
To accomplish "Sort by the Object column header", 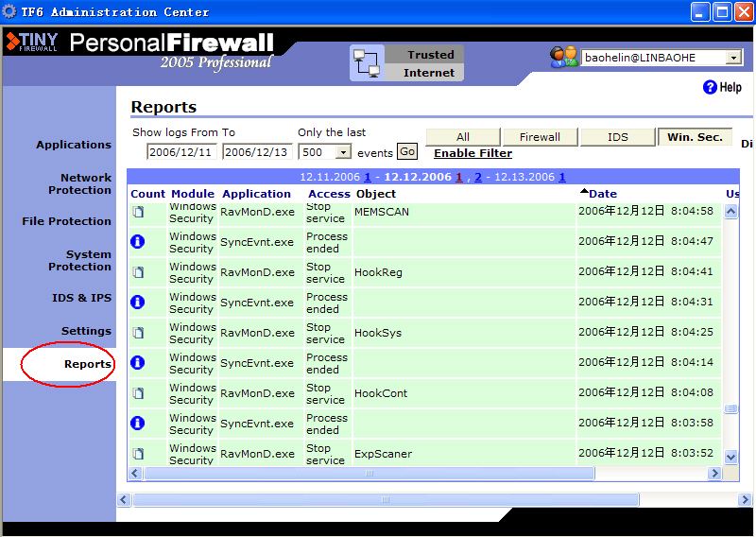I will coord(376,194).
